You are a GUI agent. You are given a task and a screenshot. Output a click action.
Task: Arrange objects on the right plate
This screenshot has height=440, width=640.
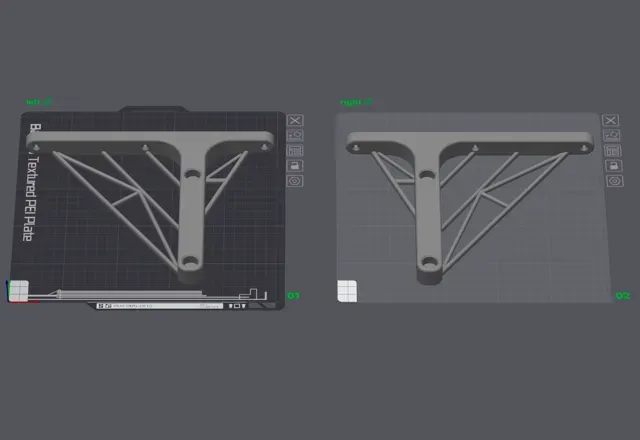coord(612,150)
